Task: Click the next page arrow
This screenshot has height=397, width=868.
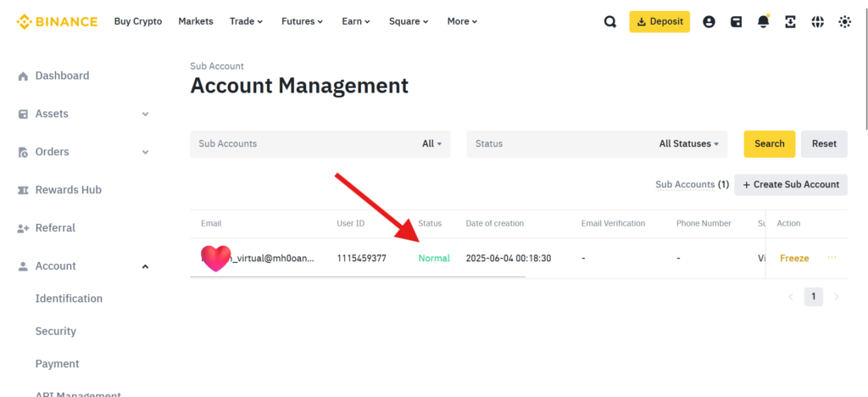Action: (x=837, y=297)
